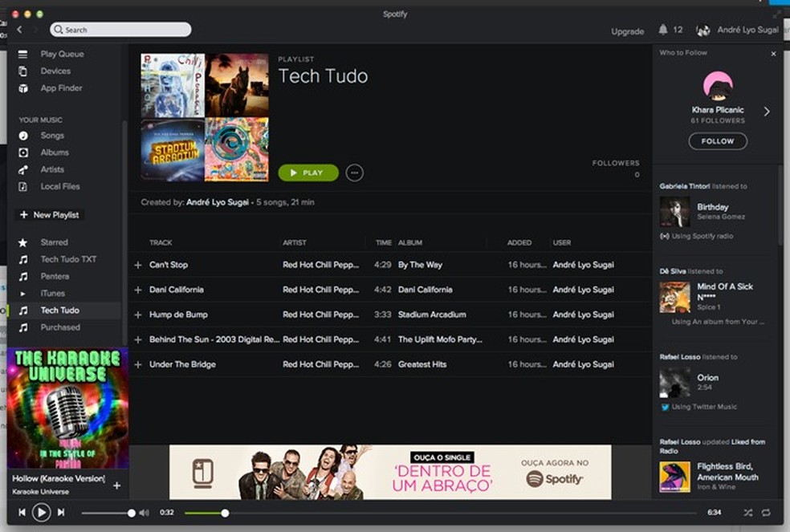
Task: Mute audio via the volume icon
Action: 144,512
